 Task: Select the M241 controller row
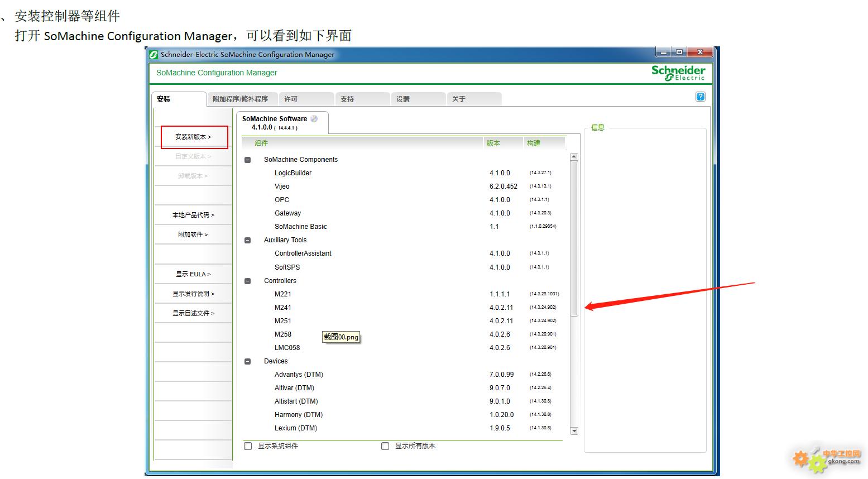point(406,308)
